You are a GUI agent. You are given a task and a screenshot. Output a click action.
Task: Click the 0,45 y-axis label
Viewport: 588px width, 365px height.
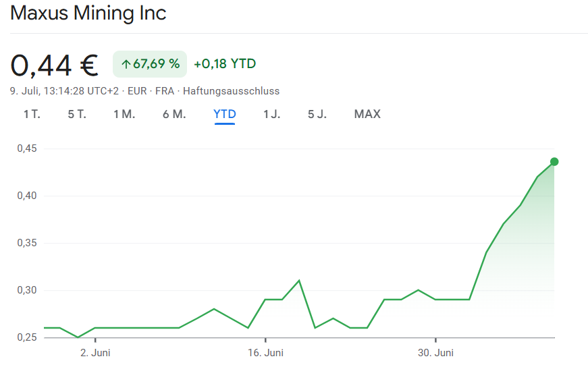27,148
